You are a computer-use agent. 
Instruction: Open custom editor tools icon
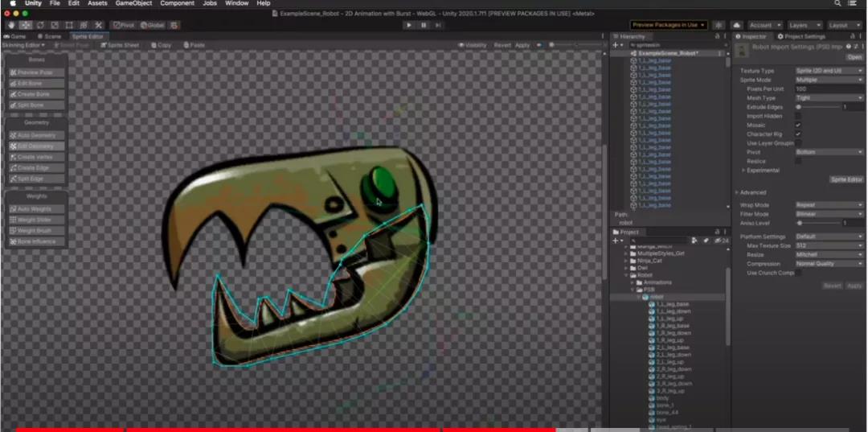coord(99,25)
